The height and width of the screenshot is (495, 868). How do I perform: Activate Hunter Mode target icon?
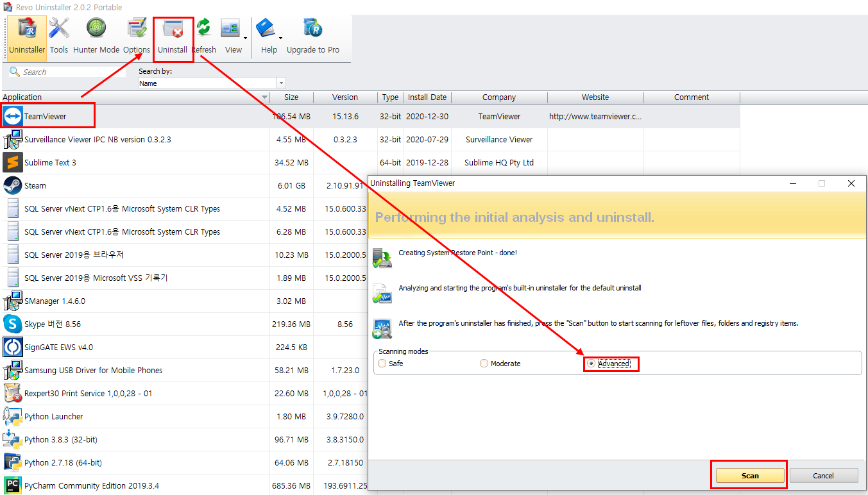point(96,29)
